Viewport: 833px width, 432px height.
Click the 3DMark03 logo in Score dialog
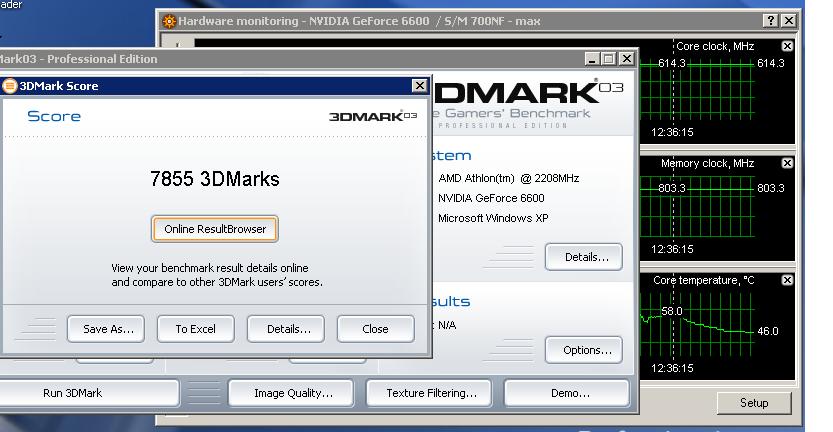pos(373,116)
